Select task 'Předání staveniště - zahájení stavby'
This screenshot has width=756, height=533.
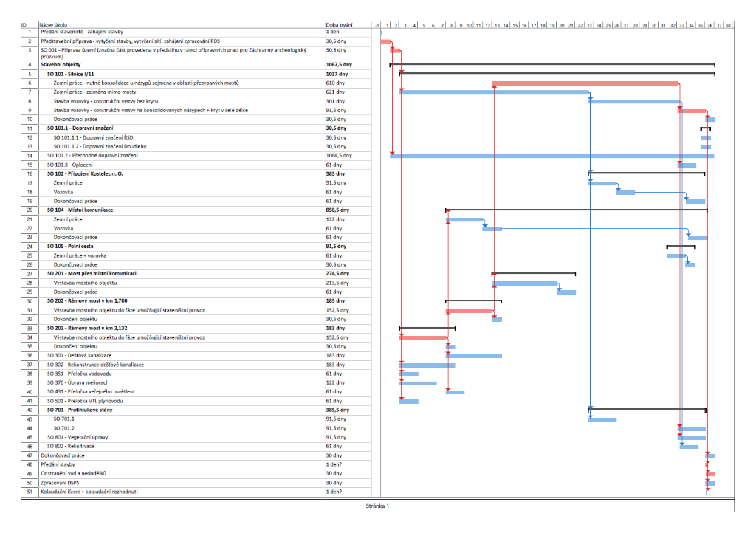pos(81,32)
